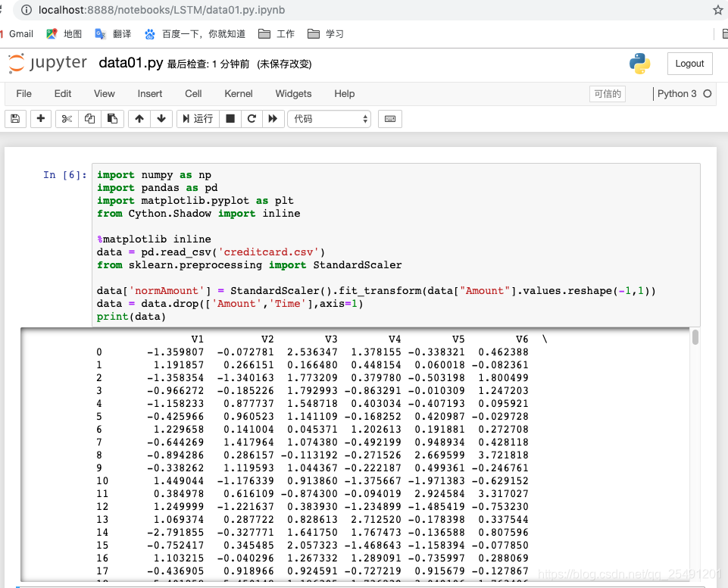
Task: Insert a cell below with plus icon
Action: tap(41, 119)
